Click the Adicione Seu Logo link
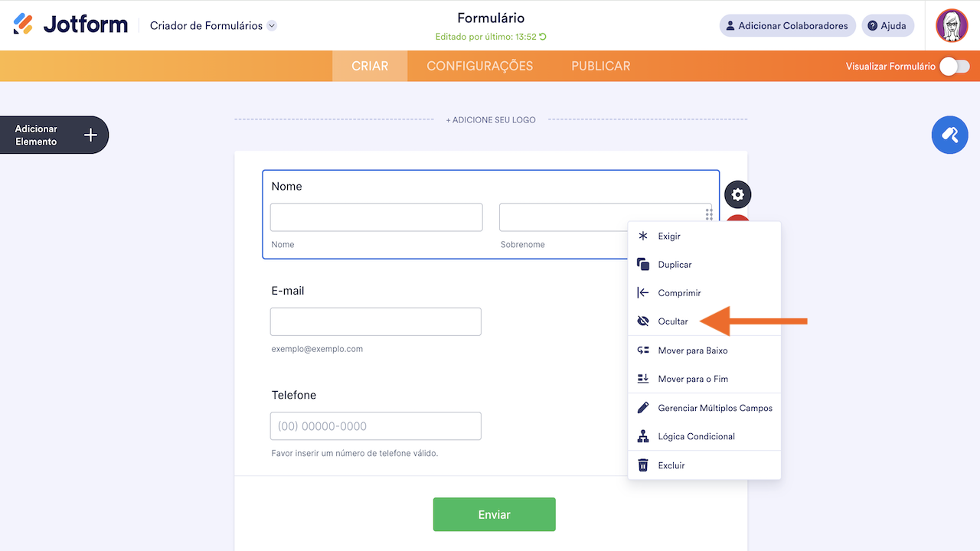Image resolution: width=980 pixels, height=551 pixels. [491, 120]
